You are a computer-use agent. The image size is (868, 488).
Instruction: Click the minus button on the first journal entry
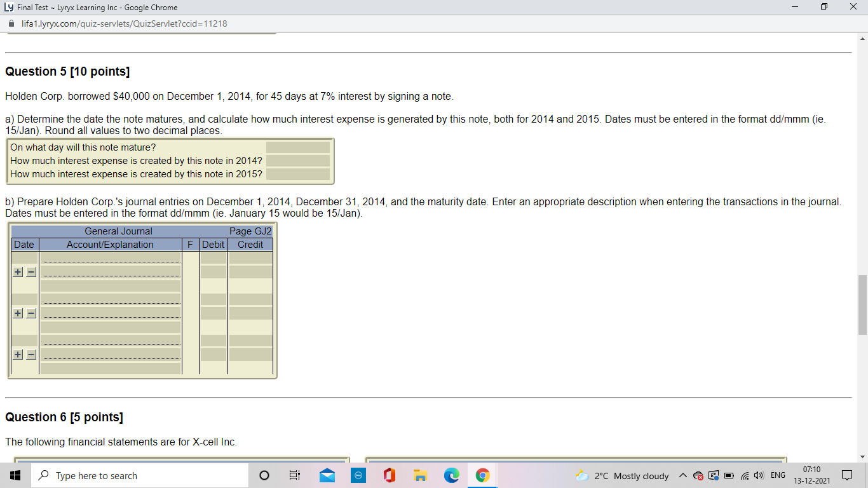30,271
